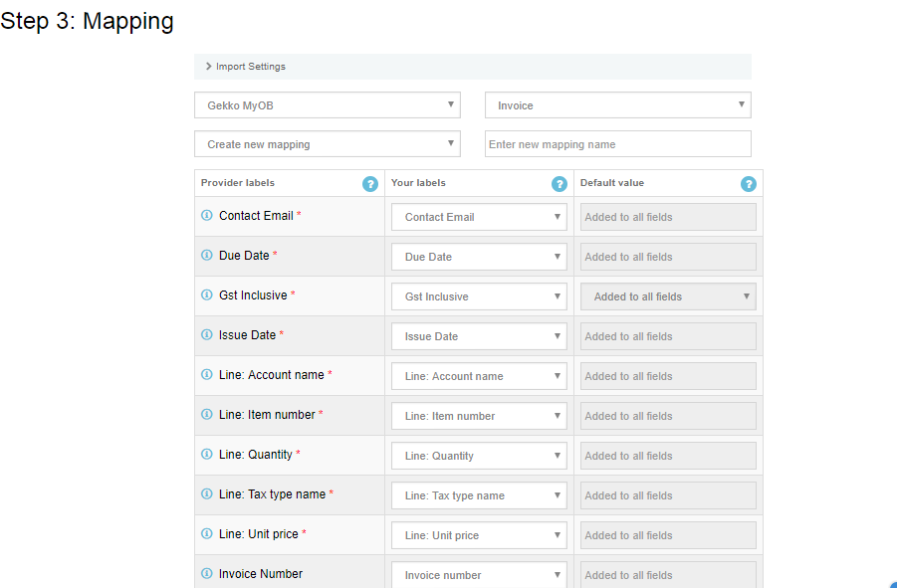
Task: Open the Due Date label dropdown
Action: tap(479, 257)
